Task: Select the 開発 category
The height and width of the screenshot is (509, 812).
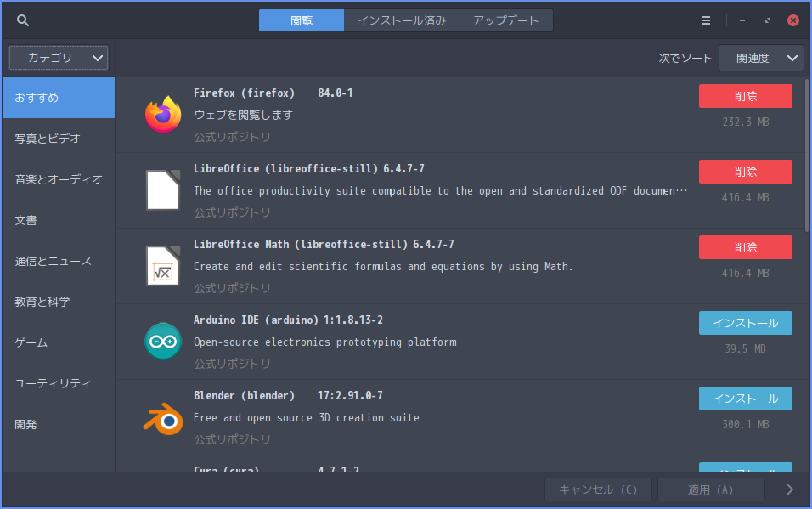Action: point(59,425)
